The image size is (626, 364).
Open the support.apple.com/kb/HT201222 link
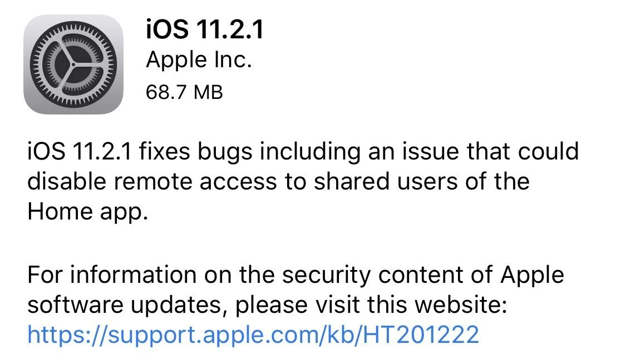pyautogui.click(x=253, y=334)
